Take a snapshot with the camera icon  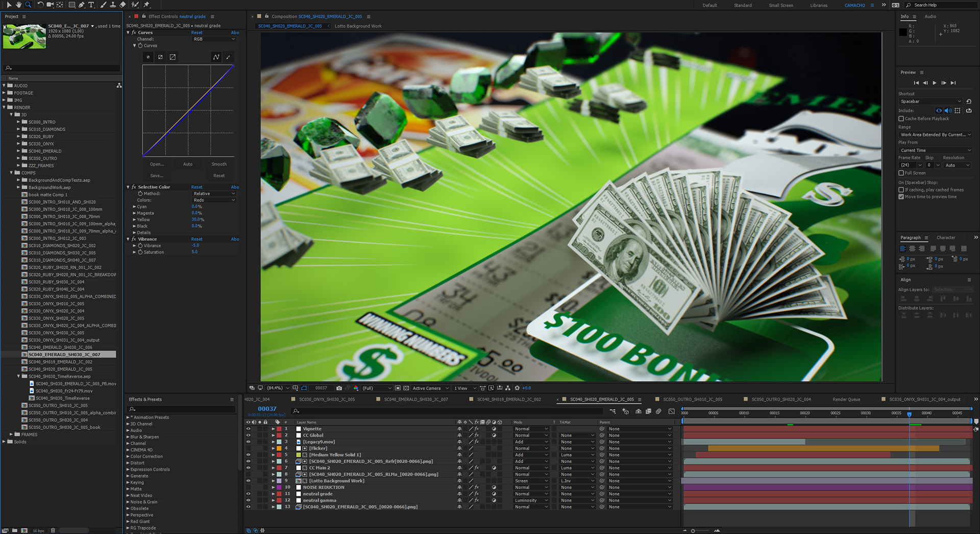point(339,388)
